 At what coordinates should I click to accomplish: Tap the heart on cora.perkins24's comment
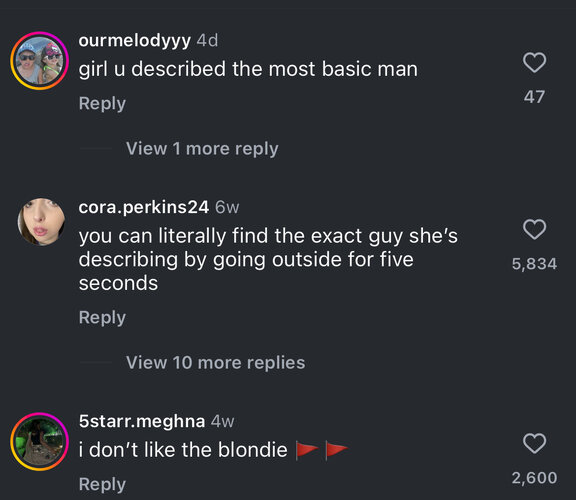pos(534,230)
